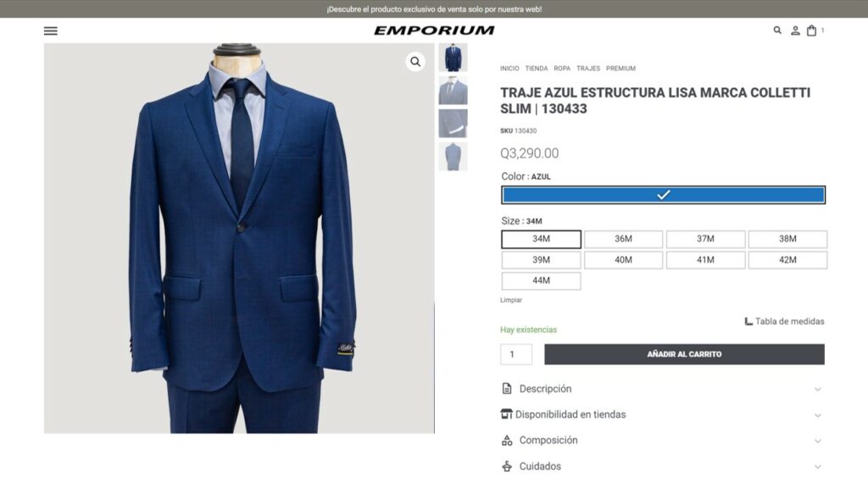Pick size 44M
Image resolution: width=868 pixels, height=478 pixels.
tap(541, 281)
